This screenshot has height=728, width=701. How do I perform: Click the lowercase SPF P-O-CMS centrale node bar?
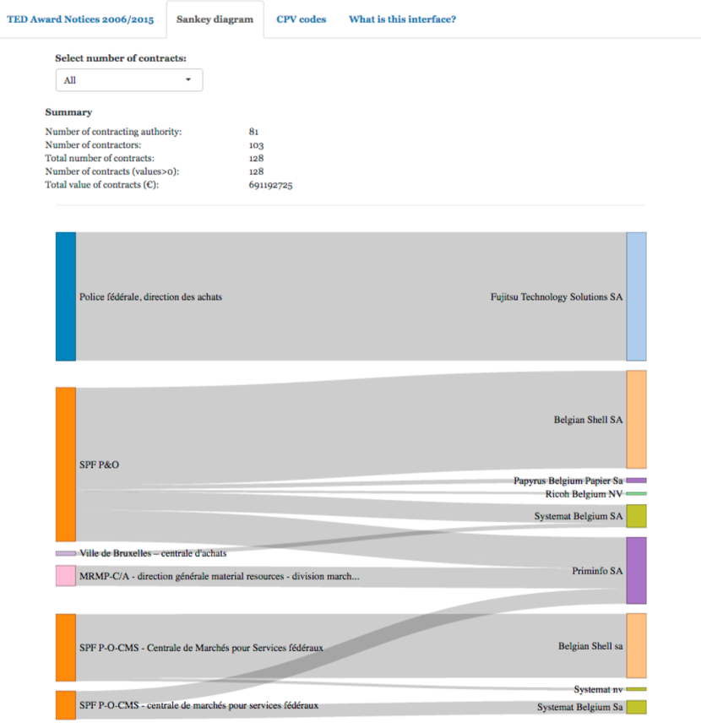pos(66,705)
